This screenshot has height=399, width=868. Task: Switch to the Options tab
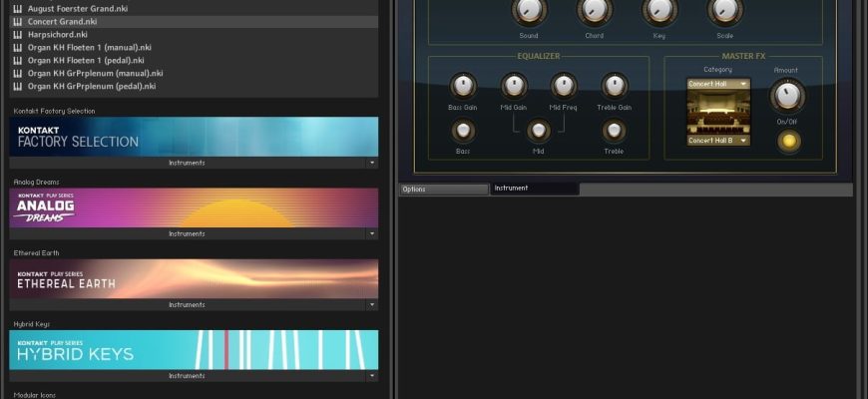[443, 189]
